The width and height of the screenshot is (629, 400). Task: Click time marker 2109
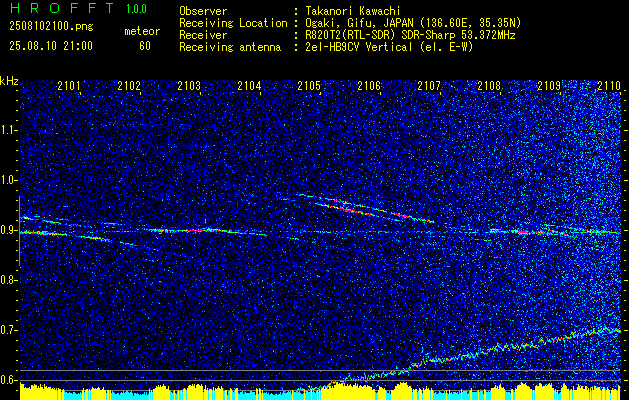coord(549,85)
